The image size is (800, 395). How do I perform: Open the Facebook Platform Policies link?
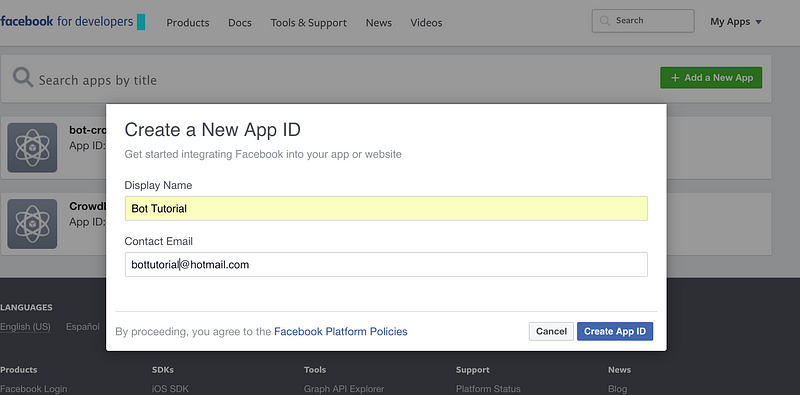coord(341,332)
